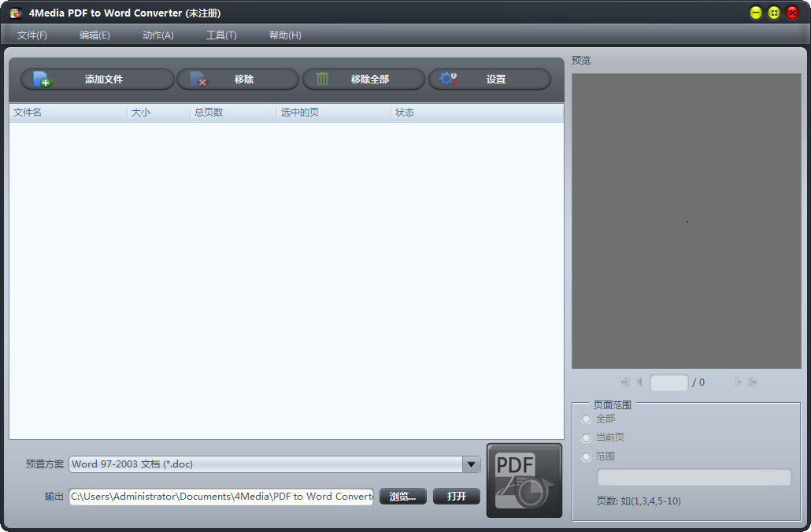Select the Current Page (当前页) option

pyautogui.click(x=586, y=438)
